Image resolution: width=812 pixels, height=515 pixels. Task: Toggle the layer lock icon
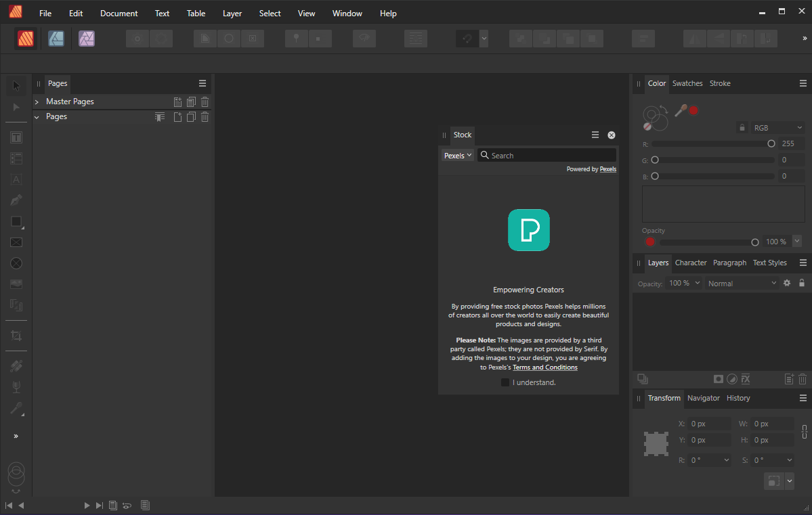[x=802, y=283]
